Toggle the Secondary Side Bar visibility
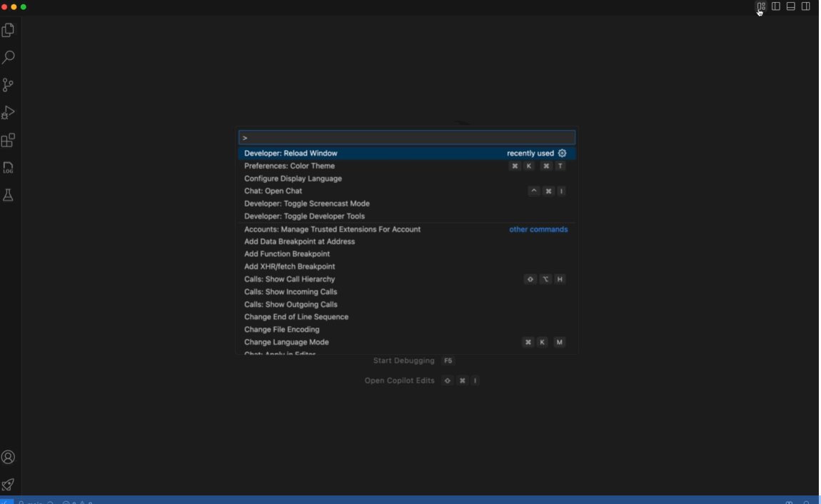Viewport: 821px width, 504px height. pos(805,6)
